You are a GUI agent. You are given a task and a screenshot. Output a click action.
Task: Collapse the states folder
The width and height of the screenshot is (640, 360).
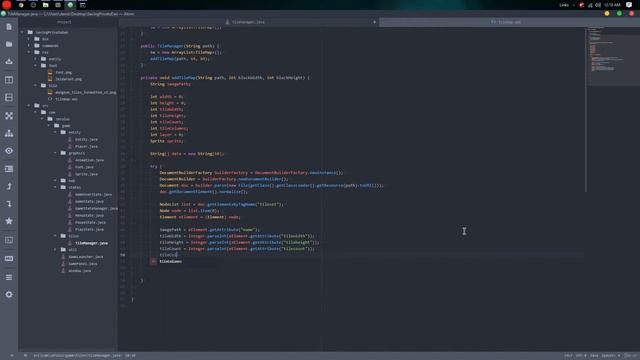(x=56, y=187)
